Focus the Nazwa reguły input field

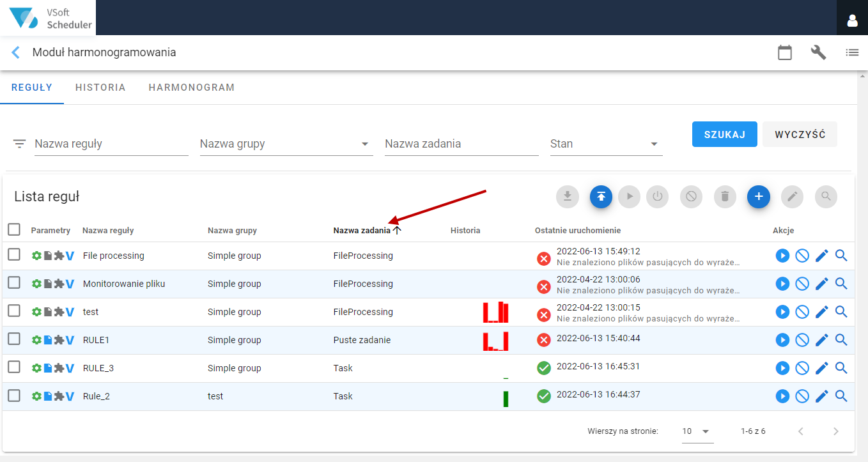pyautogui.click(x=111, y=144)
